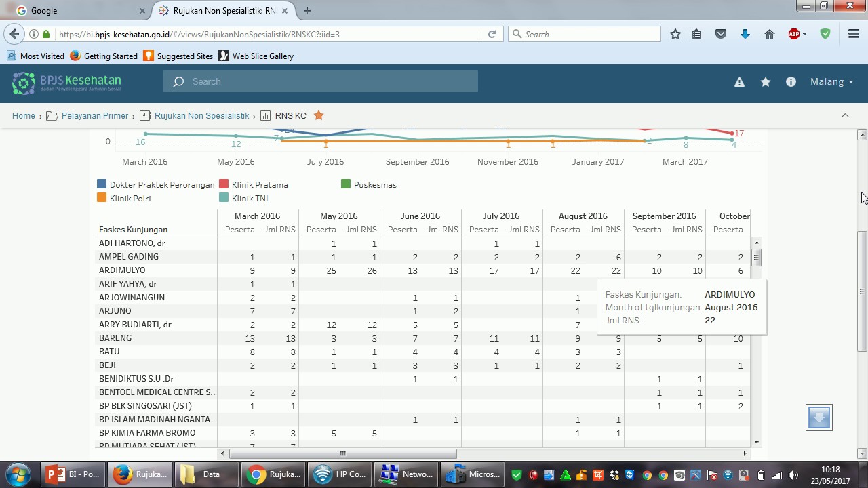868x488 pixels.
Task: Open Suggested Sites bookmark
Action: (x=178, y=56)
